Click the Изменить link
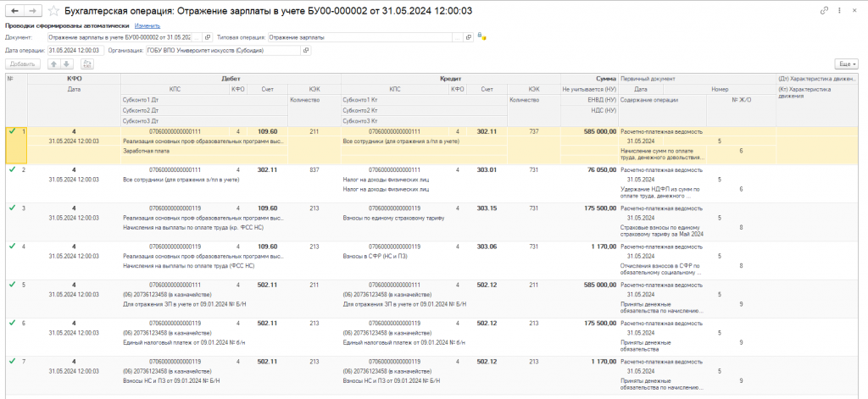Viewport: 868px width, 399px height. tap(147, 25)
